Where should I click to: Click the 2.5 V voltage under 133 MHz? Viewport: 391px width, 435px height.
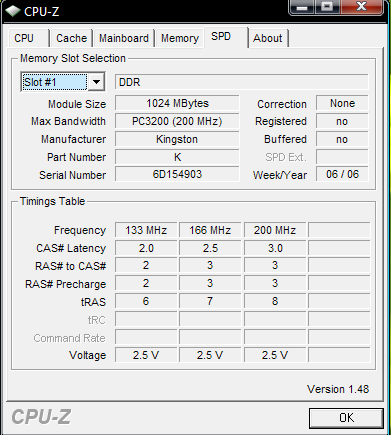[x=146, y=355]
